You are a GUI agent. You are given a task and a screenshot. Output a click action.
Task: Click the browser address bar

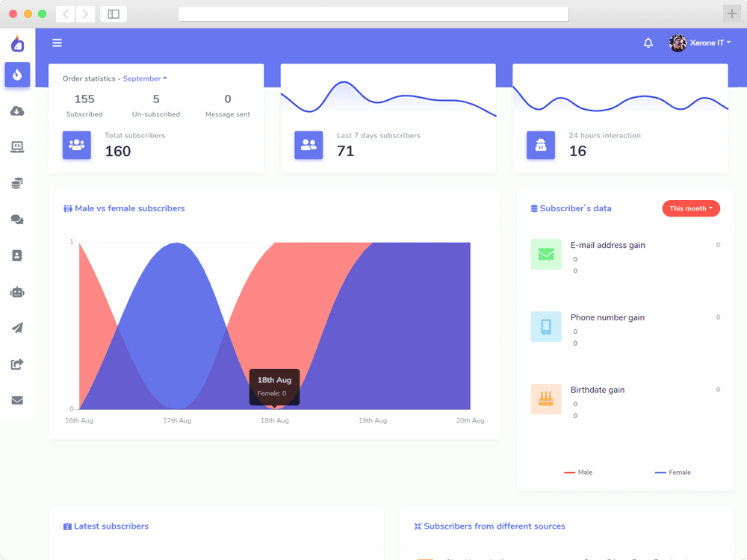(373, 13)
